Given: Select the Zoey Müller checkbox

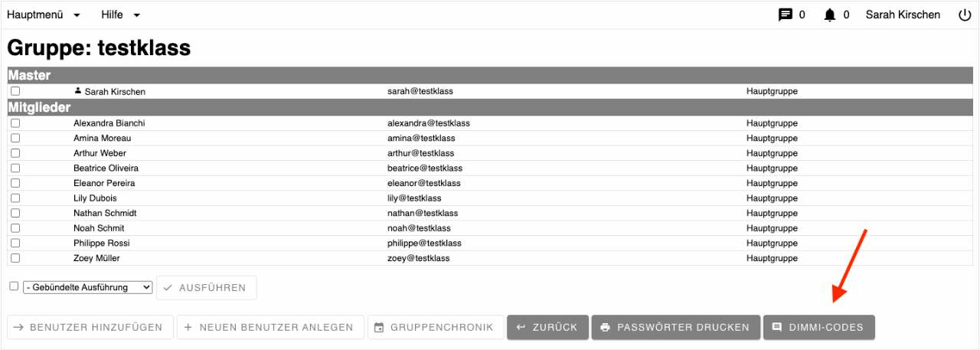Looking at the screenshot, I should coord(15,258).
